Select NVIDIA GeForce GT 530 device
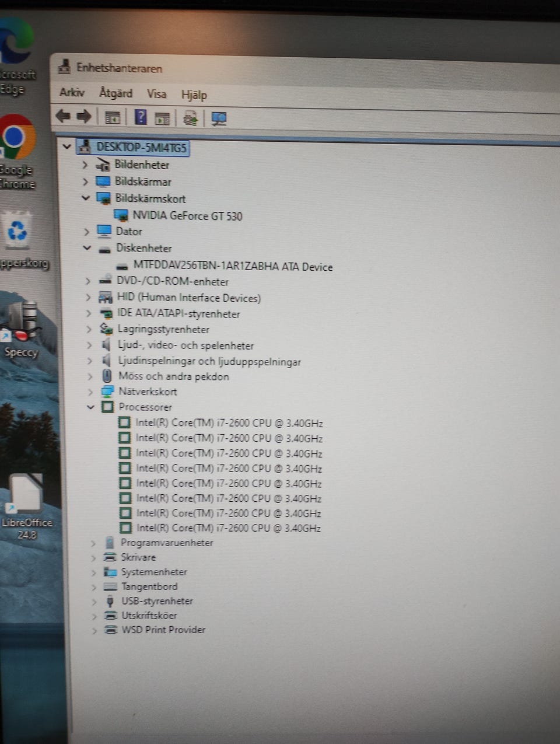This screenshot has width=560, height=744. click(187, 216)
